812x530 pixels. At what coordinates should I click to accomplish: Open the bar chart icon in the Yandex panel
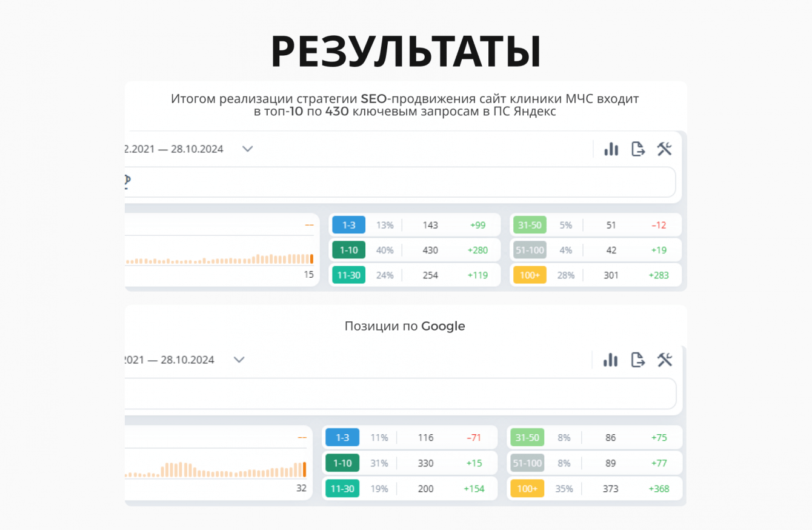pos(611,149)
